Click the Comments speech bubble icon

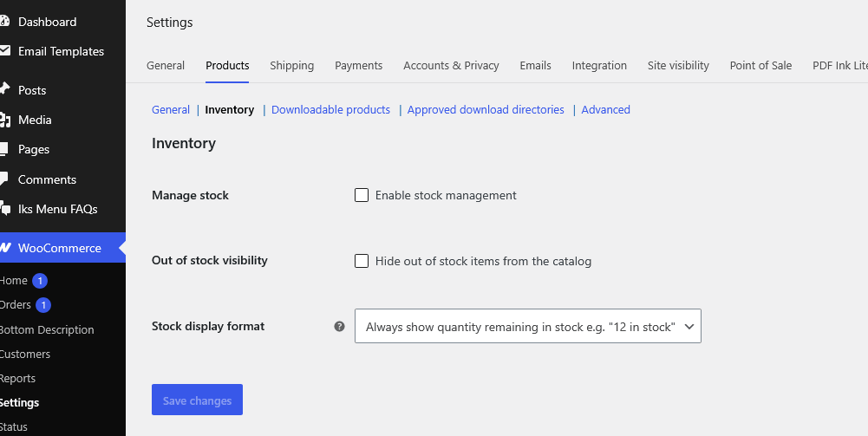point(3,179)
